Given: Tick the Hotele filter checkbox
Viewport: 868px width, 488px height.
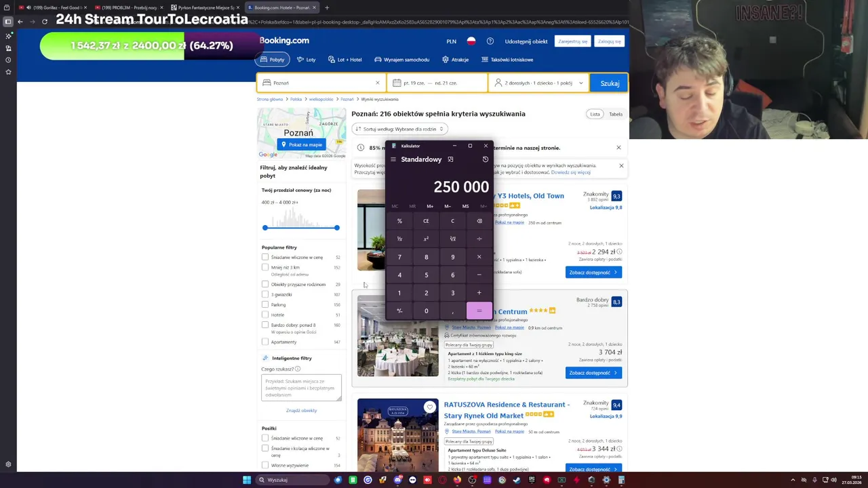Looking at the screenshot, I should pos(265,314).
